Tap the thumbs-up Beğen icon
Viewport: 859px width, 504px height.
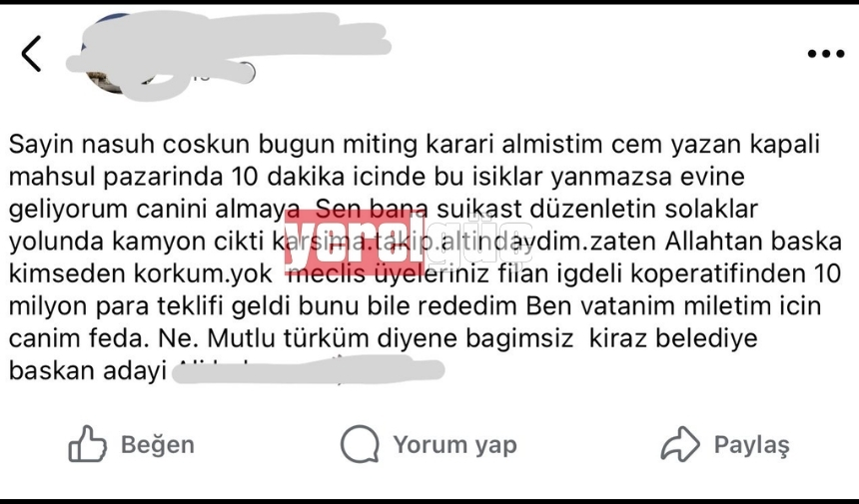[x=87, y=444]
